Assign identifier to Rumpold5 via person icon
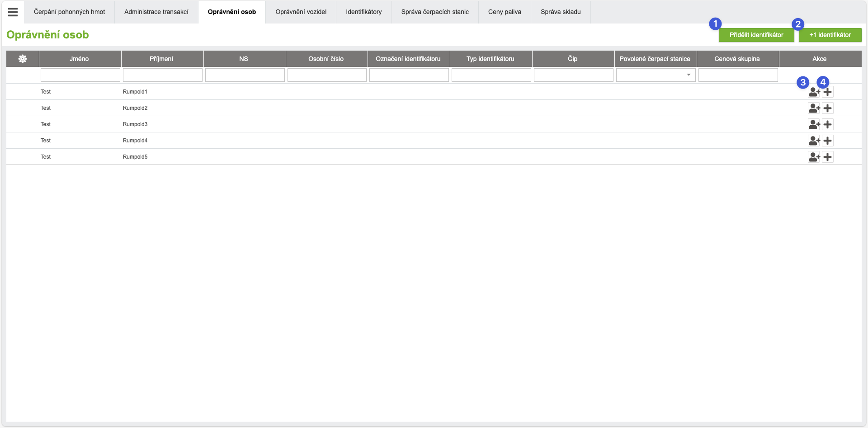The width and height of the screenshot is (868, 428). [814, 157]
